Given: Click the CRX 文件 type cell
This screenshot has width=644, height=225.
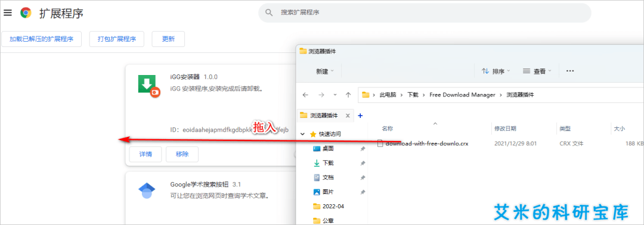Looking at the screenshot, I should [571, 144].
